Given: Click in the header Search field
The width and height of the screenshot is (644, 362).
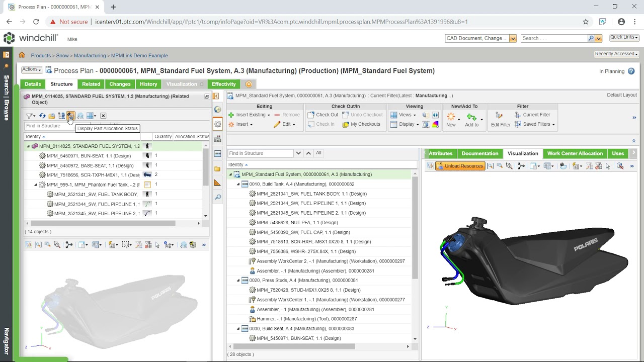Looking at the screenshot, I should pos(554,38).
